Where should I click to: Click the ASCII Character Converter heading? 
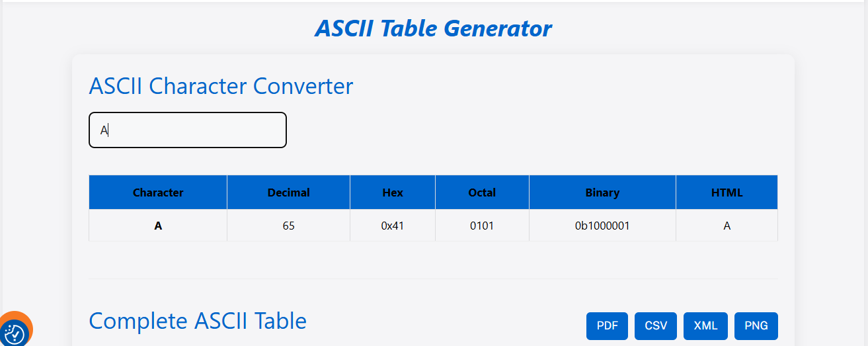click(x=221, y=86)
